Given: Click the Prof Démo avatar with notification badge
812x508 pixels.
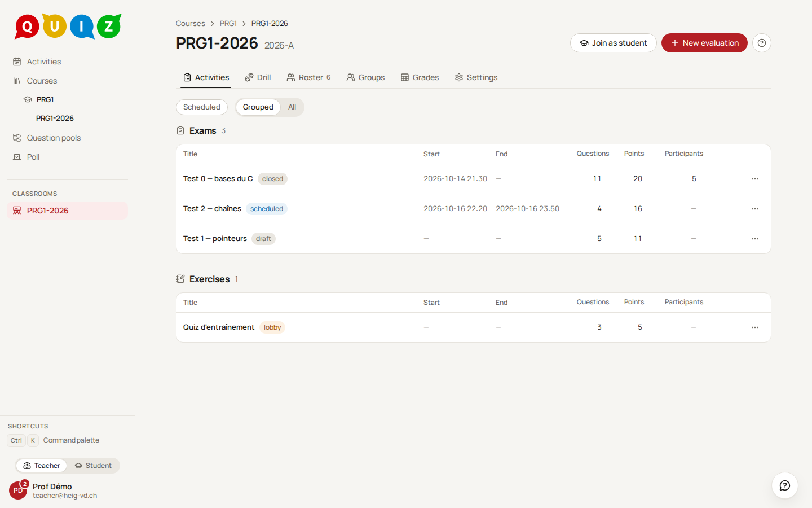Looking at the screenshot, I should coord(18,490).
